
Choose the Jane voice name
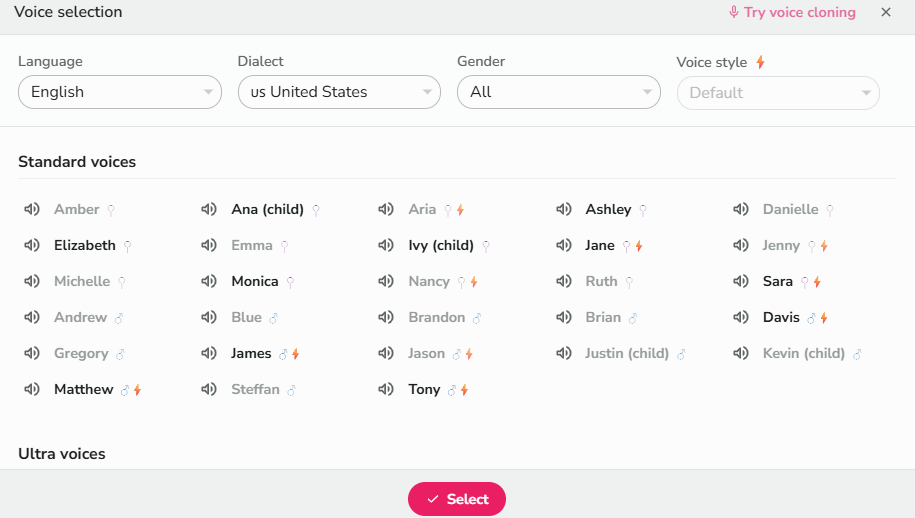point(600,245)
